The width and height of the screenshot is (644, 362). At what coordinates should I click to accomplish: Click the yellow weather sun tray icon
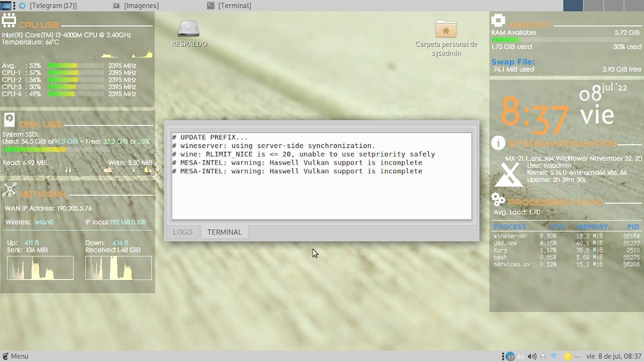(x=567, y=356)
